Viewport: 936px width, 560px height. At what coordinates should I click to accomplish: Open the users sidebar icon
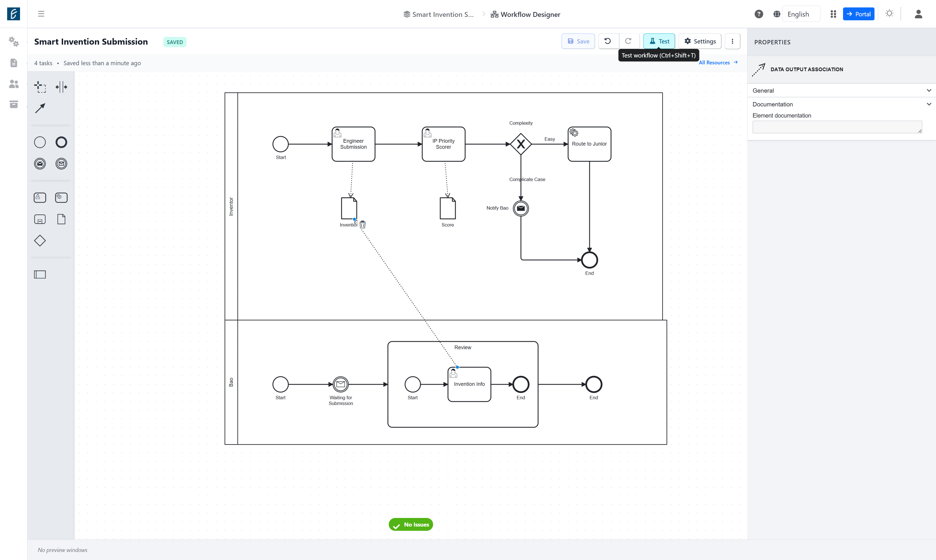[x=13, y=84]
